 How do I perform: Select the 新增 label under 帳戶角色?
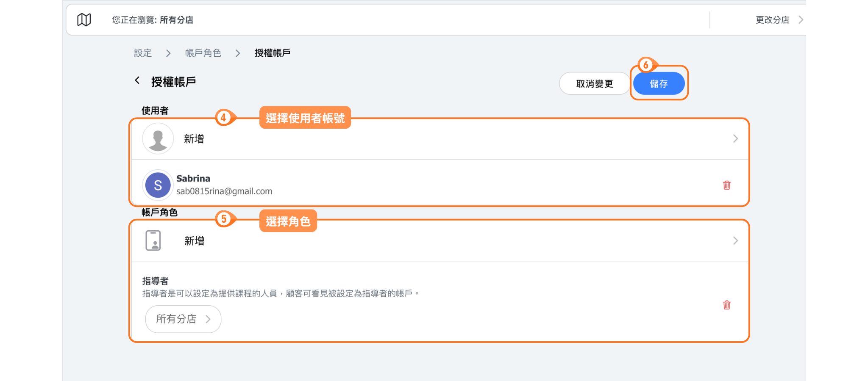tap(194, 241)
